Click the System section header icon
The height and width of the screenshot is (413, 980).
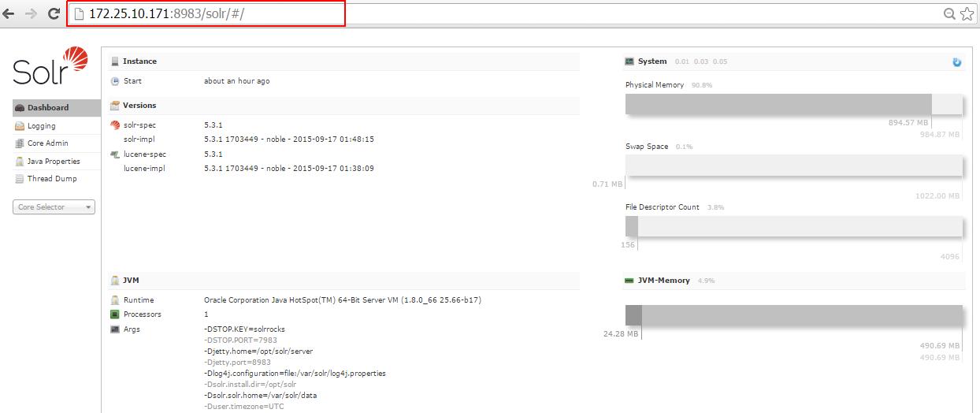click(x=629, y=61)
